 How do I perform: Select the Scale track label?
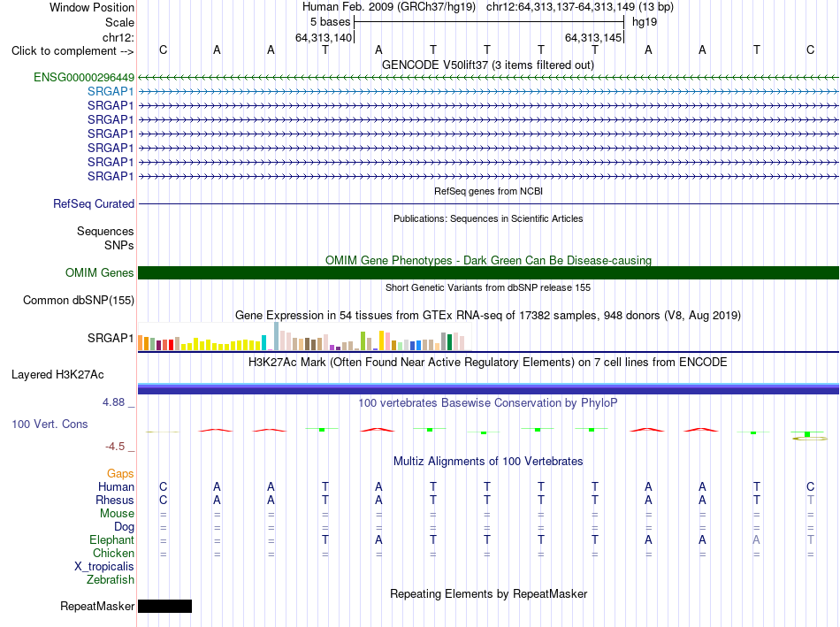(119, 22)
